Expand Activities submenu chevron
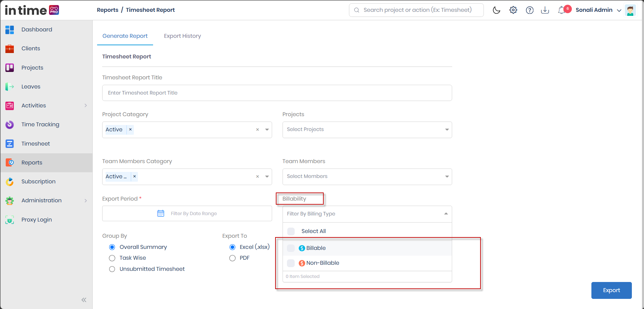Screen dimensions: 644x309 pos(86,106)
